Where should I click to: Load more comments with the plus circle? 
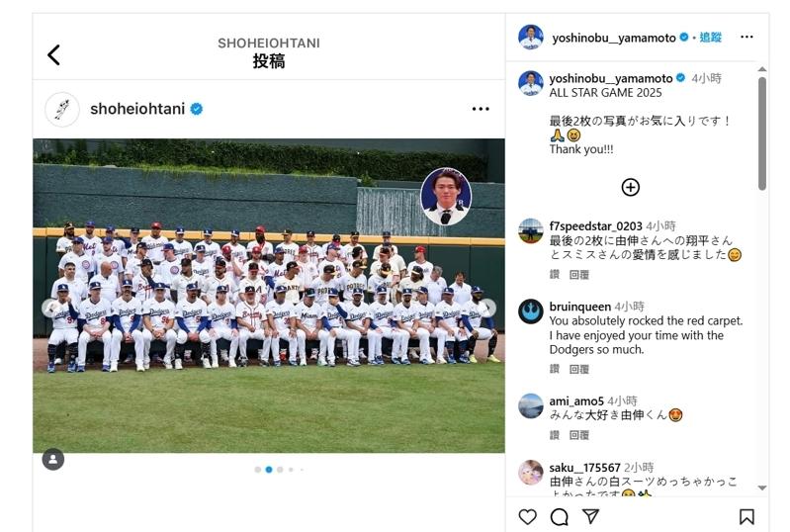pyautogui.click(x=630, y=188)
